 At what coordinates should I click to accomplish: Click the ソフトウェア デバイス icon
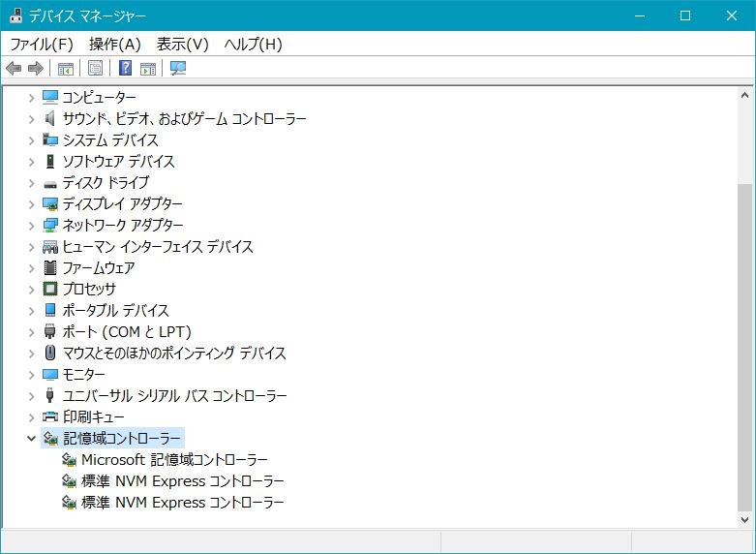(x=50, y=161)
